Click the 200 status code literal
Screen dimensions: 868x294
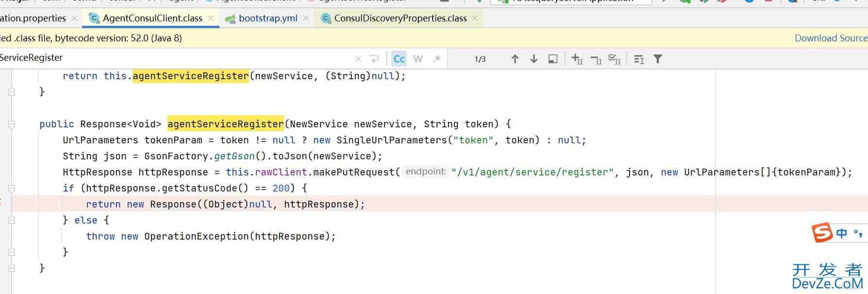[281, 188]
